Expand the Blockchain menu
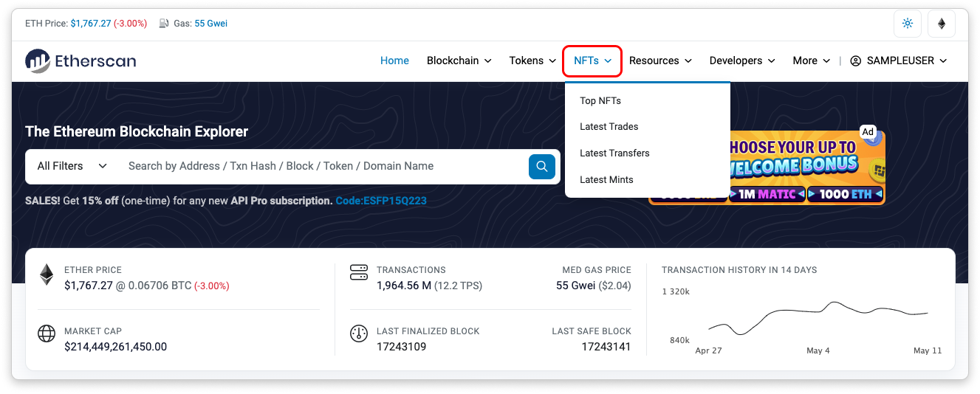 459,61
